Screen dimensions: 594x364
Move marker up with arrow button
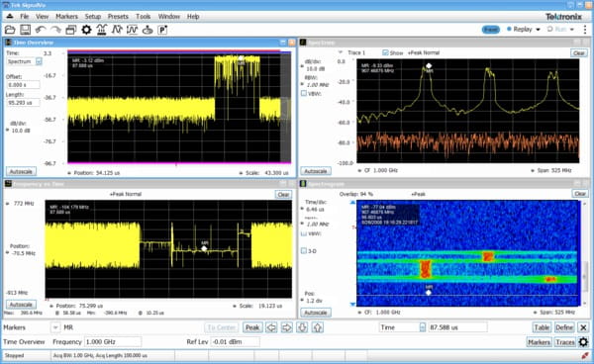(318, 327)
